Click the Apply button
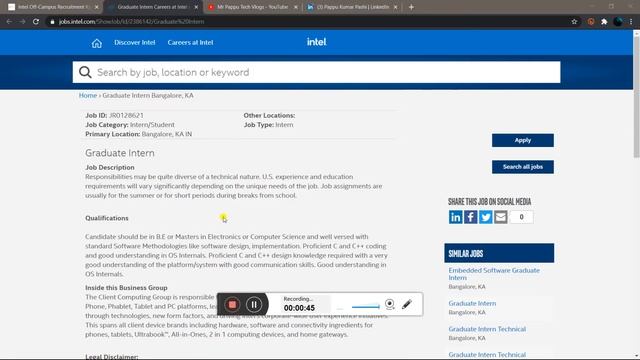This screenshot has height=360, width=640. 522,140
